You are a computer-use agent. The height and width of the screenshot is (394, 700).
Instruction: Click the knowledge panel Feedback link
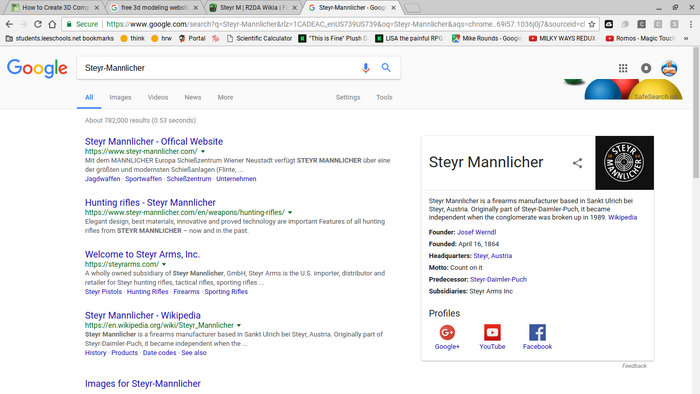pyautogui.click(x=634, y=366)
